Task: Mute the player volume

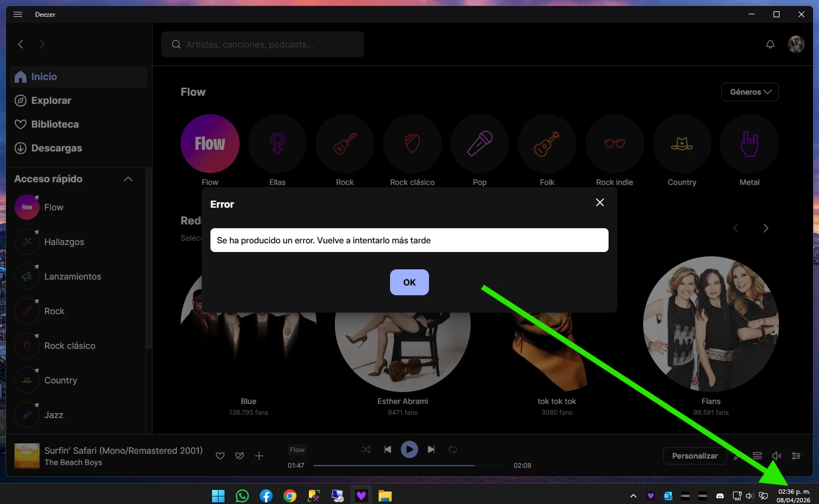Action: coord(777,456)
